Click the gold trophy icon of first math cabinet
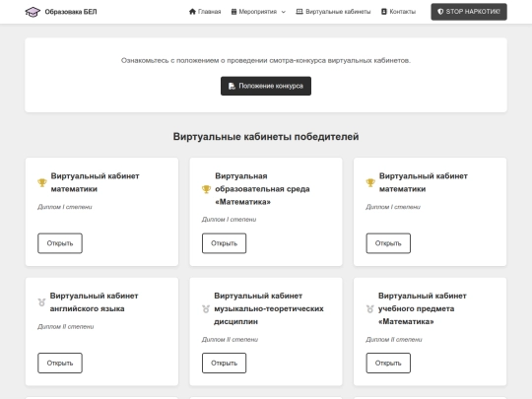 tap(42, 182)
